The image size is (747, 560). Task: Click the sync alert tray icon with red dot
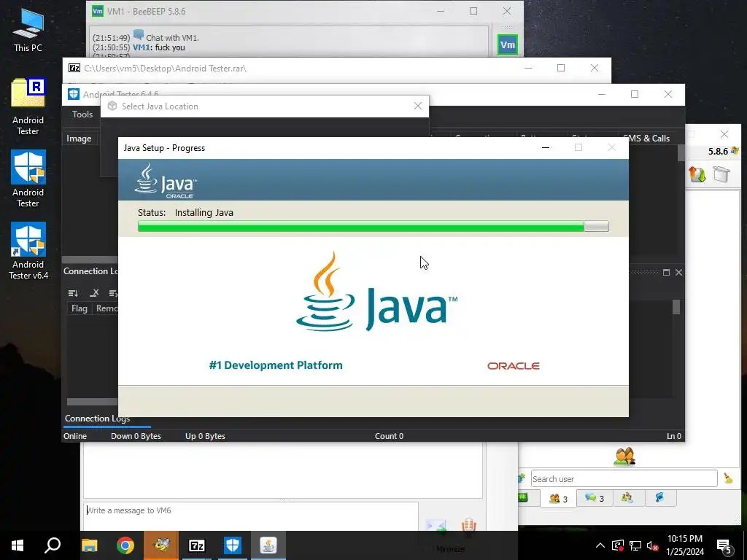coord(617,545)
